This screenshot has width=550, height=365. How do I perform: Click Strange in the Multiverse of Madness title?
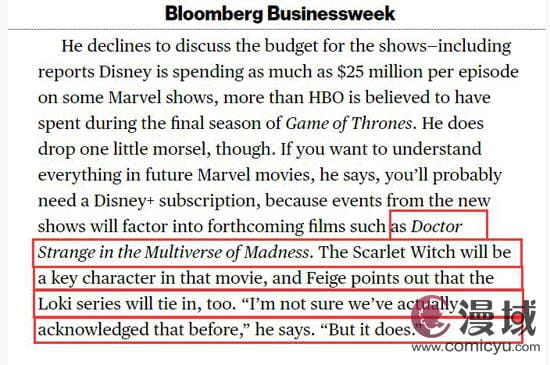click(x=175, y=252)
